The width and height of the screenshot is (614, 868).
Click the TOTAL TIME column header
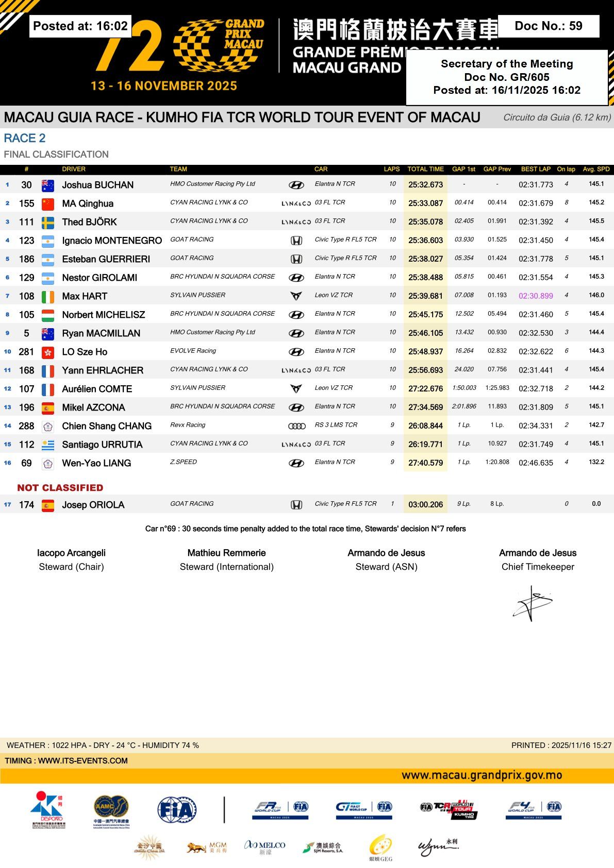[x=425, y=169]
